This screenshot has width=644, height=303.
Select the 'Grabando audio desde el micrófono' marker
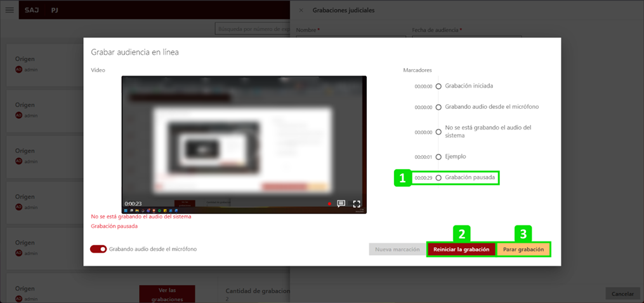click(438, 107)
